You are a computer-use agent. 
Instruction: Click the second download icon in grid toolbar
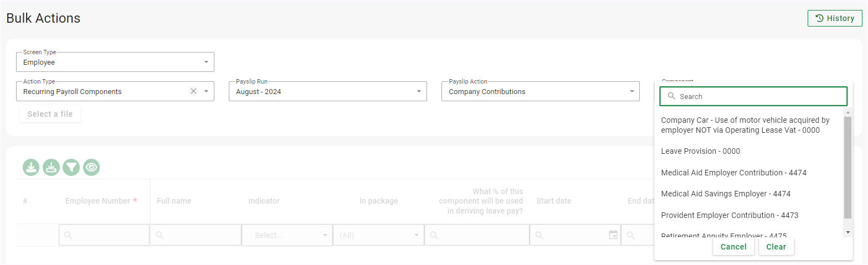(x=51, y=167)
